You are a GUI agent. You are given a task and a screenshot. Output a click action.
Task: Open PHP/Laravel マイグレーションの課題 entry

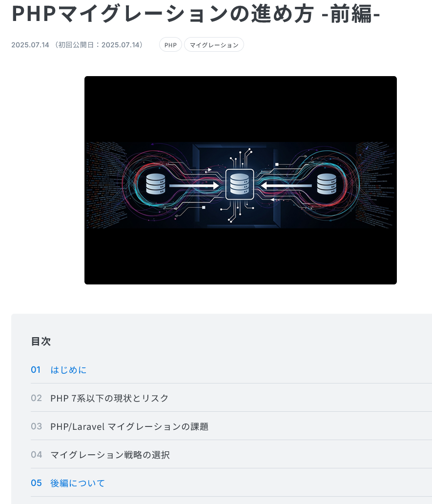tap(129, 426)
